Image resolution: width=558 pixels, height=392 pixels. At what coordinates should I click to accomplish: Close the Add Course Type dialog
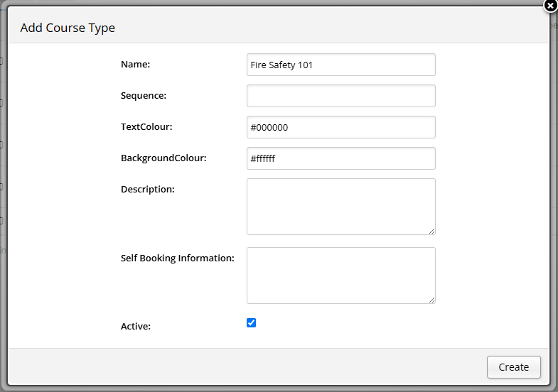(x=550, y=6)
